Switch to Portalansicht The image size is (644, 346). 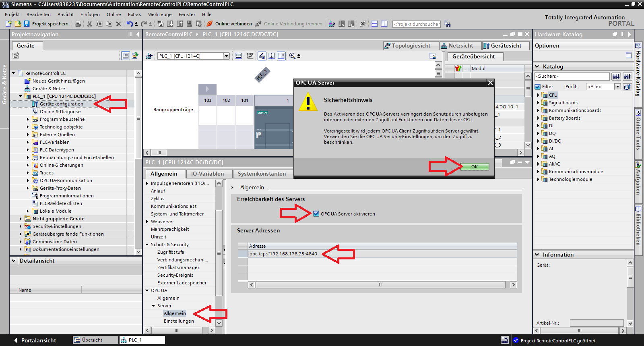35,340
